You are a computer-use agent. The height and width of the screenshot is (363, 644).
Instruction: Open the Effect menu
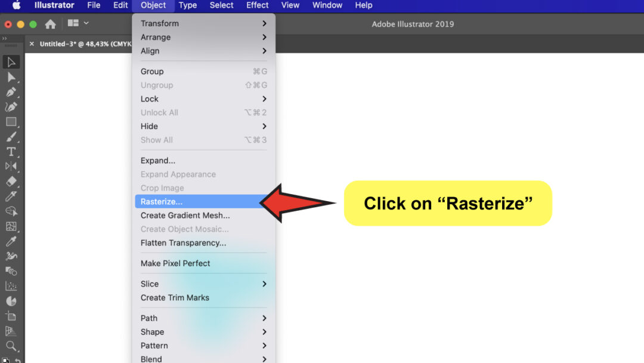257,5
